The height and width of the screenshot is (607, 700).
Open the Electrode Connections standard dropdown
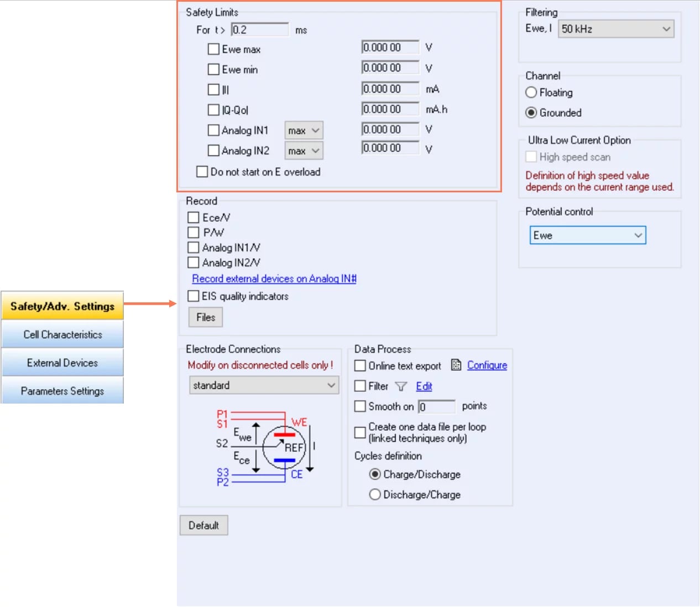264,385
